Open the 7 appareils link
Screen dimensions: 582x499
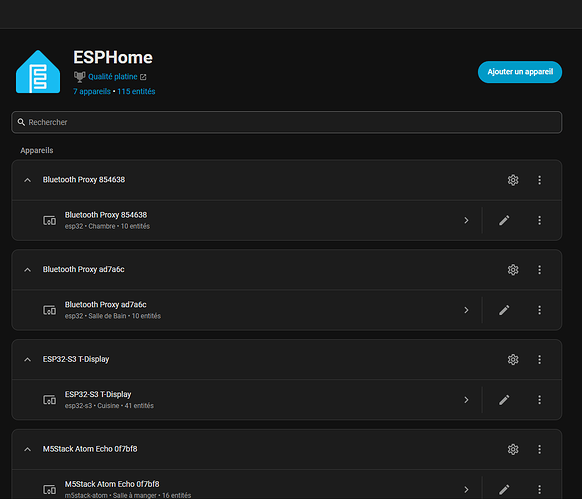[92, 91]
